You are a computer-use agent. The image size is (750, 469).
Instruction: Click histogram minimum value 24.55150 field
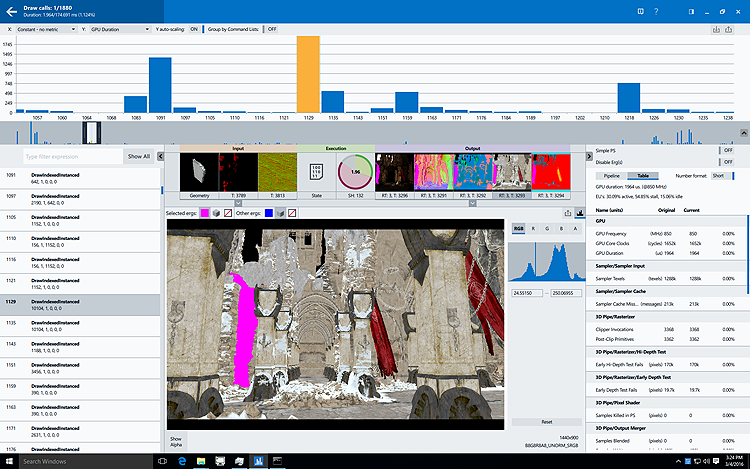(527, 293)
